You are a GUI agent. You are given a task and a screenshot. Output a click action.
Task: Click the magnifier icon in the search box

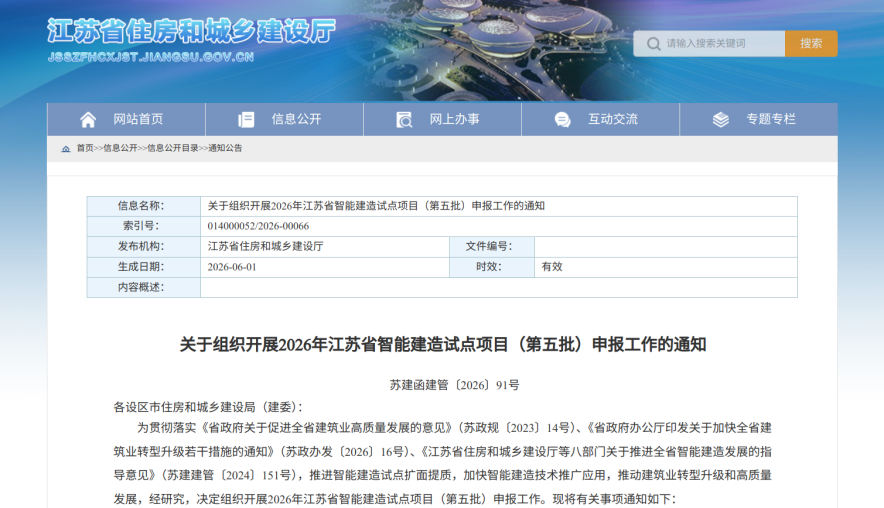point(653,43)
